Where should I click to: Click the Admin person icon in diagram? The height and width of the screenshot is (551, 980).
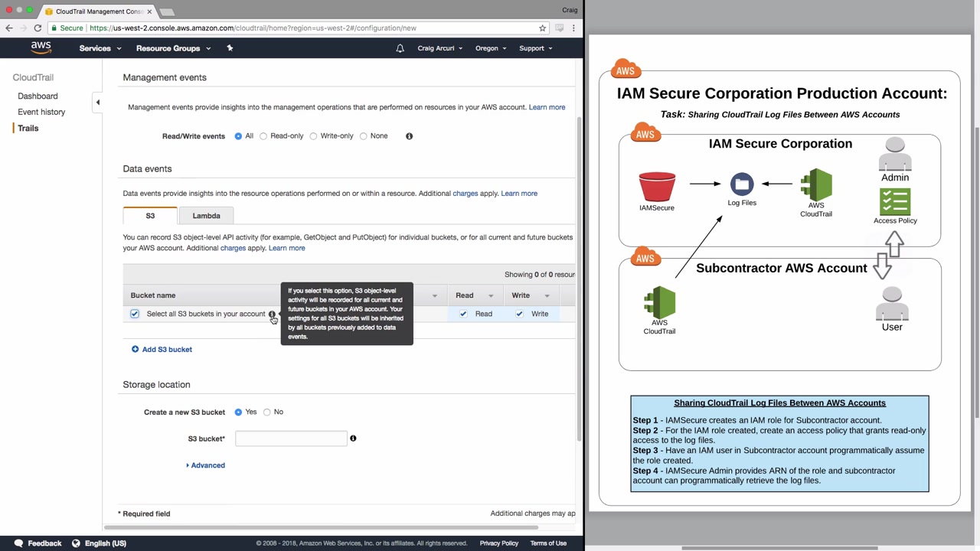[x=895, y=154]
